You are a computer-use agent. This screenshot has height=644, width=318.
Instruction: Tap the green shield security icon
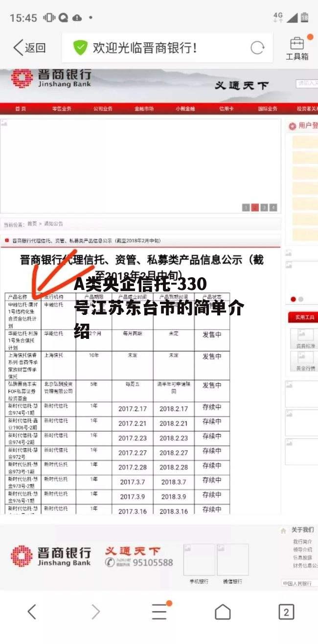pyautogui.click(x=80, y=47)
